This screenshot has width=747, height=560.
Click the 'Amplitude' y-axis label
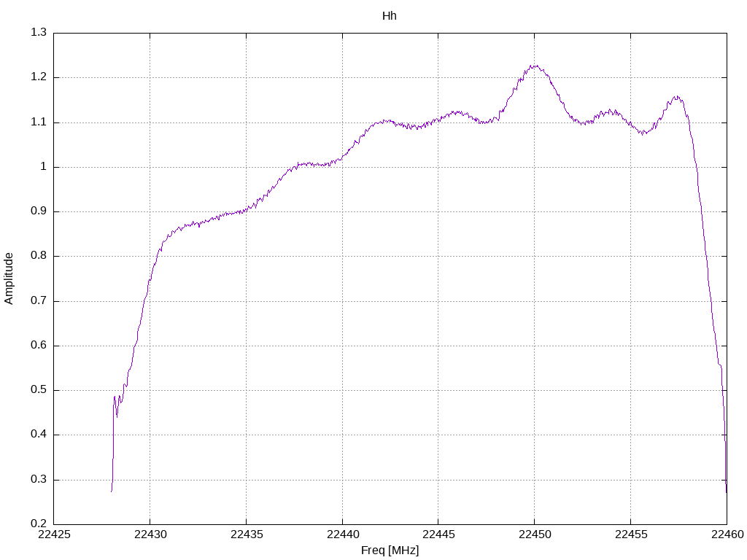click(9, 279)
